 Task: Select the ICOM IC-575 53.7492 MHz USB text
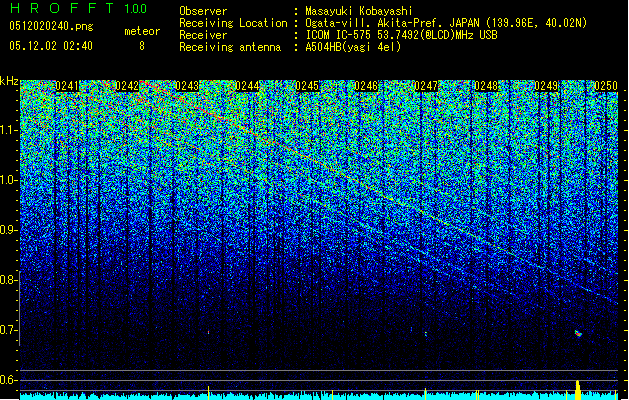coord(401,35)
